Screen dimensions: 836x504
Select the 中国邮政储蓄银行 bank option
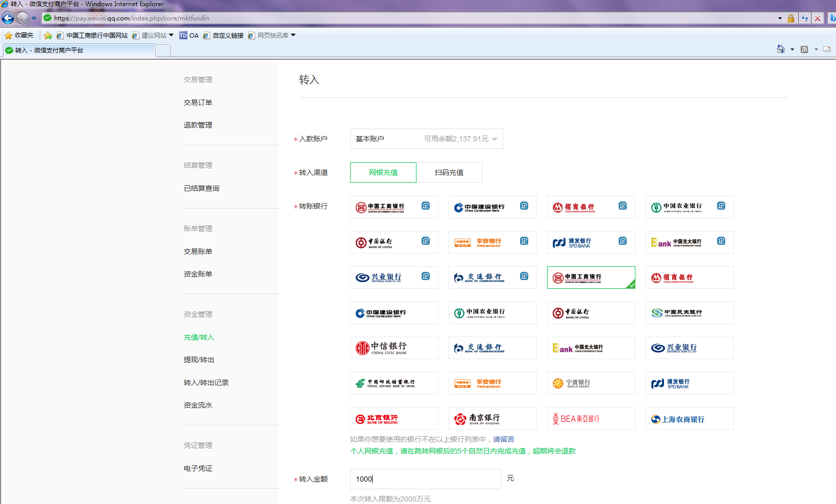pos(394,383)
